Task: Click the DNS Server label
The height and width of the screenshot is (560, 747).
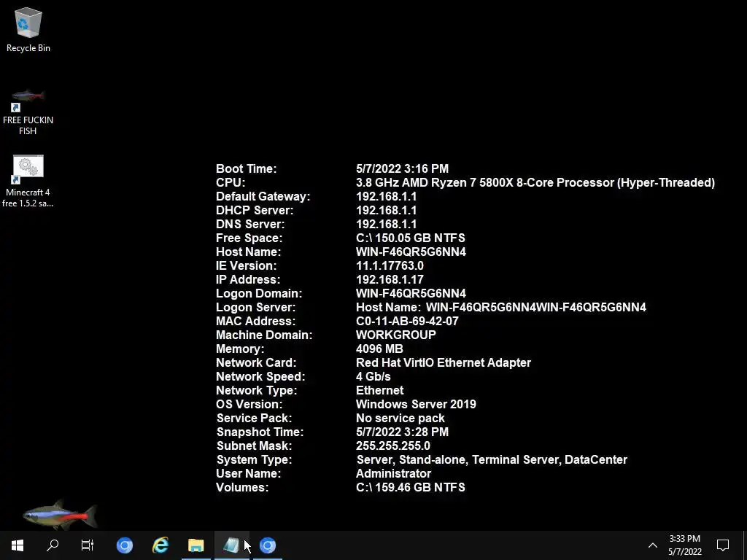Action: click(250, 224)
